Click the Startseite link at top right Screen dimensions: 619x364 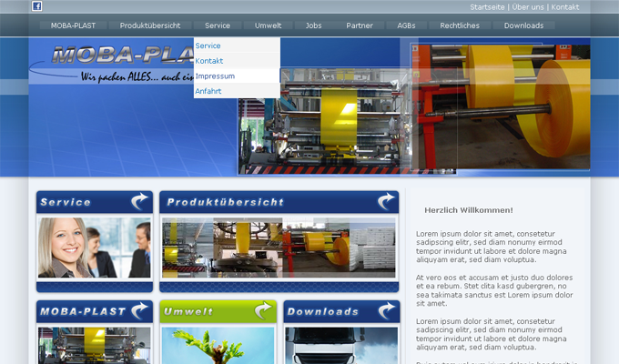[487, 7]
